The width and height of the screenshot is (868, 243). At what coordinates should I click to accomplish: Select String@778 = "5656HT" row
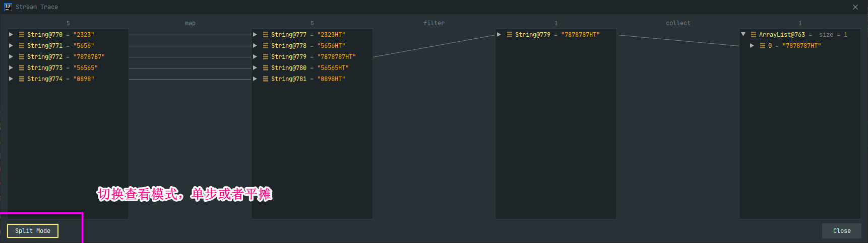pos(307,46)
